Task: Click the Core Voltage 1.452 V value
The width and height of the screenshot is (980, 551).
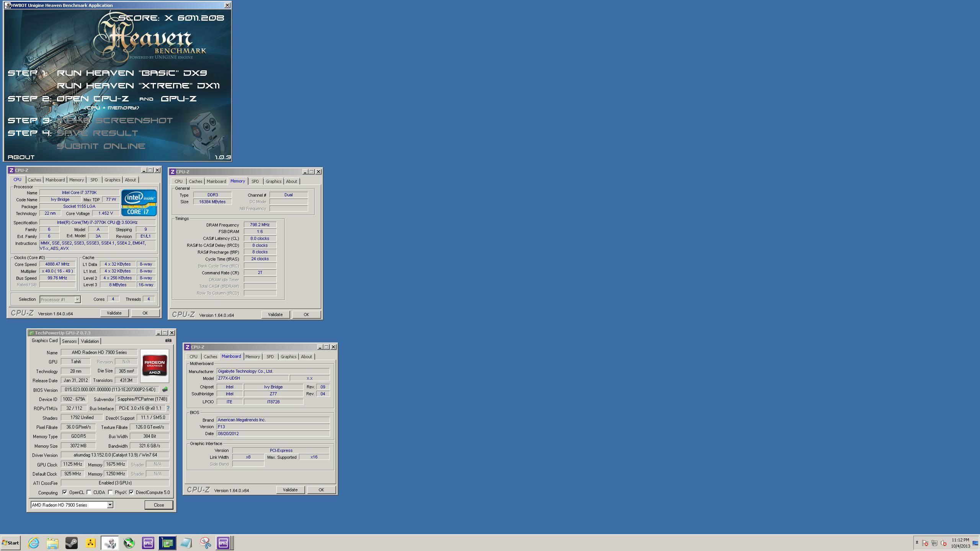Action: pyautogui.click(x=106, y=213)
